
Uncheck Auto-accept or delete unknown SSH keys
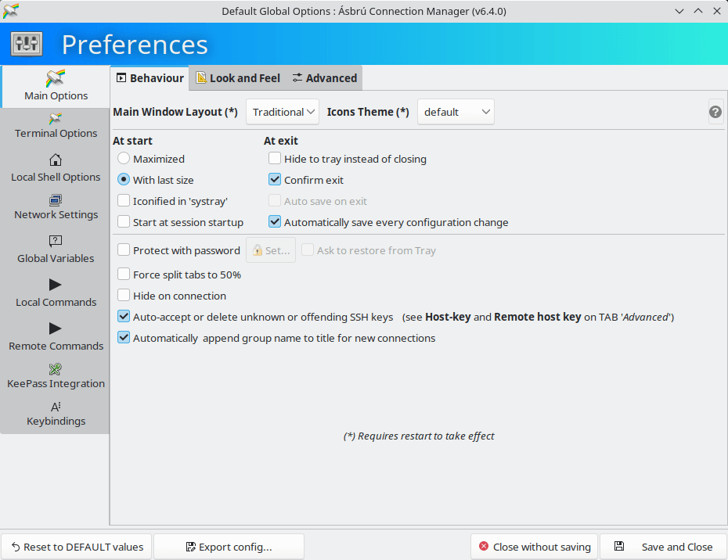click(124, 317)
